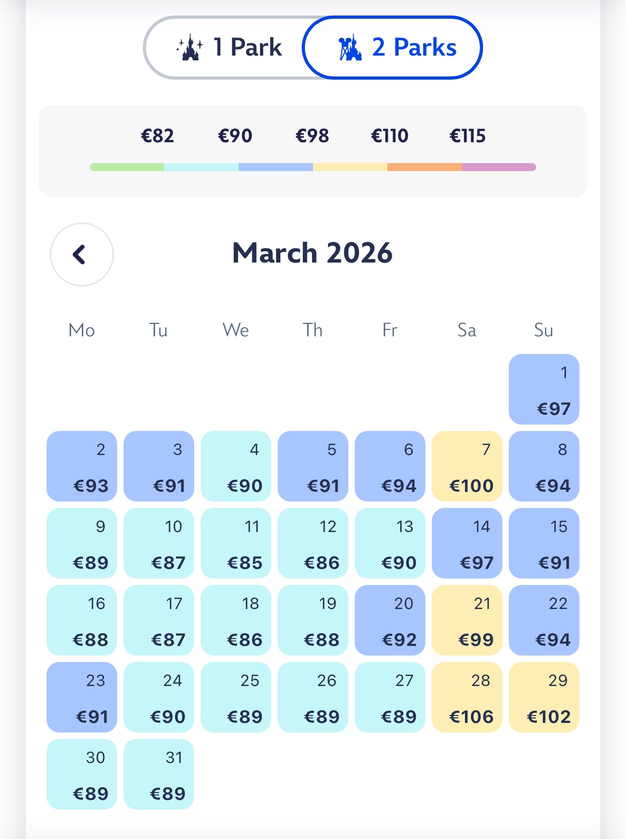Switch to the 1 Park option
Image resolution: width=626 pixels, height=840 pixels.
pos(229,48)
